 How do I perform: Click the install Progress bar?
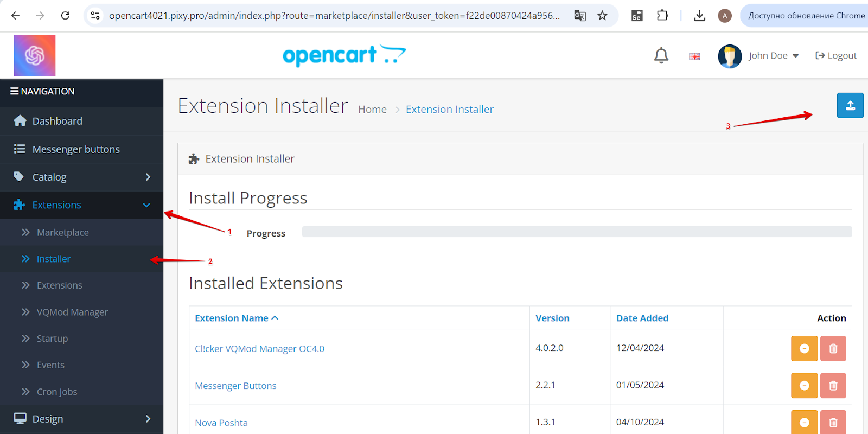tap(577, 232)
